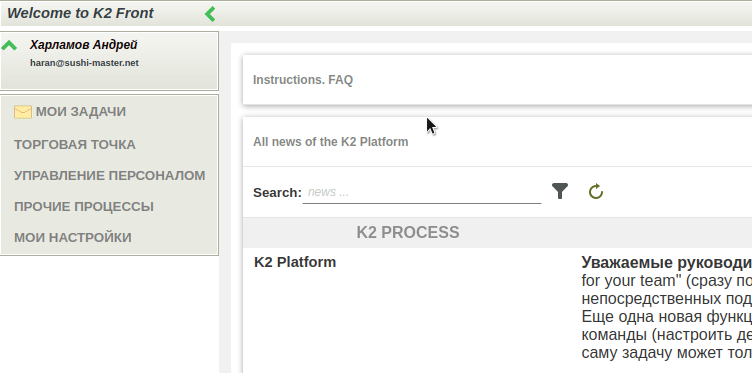Select УПРАВЛЕНИЕ ПЕРСОНАЛОМ menu item
752x373 pixels.
pyautogui.click(x=109, y=175)
